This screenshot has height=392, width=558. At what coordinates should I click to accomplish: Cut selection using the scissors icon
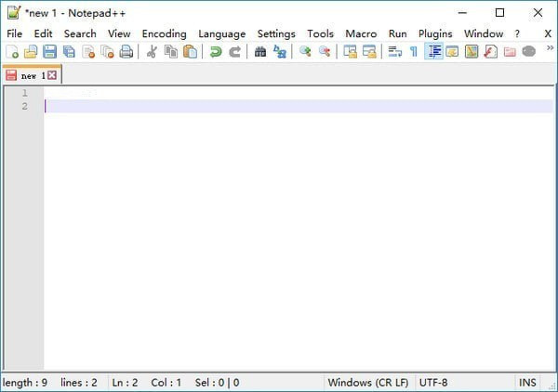pyautogui.click(x=153, y=52)
